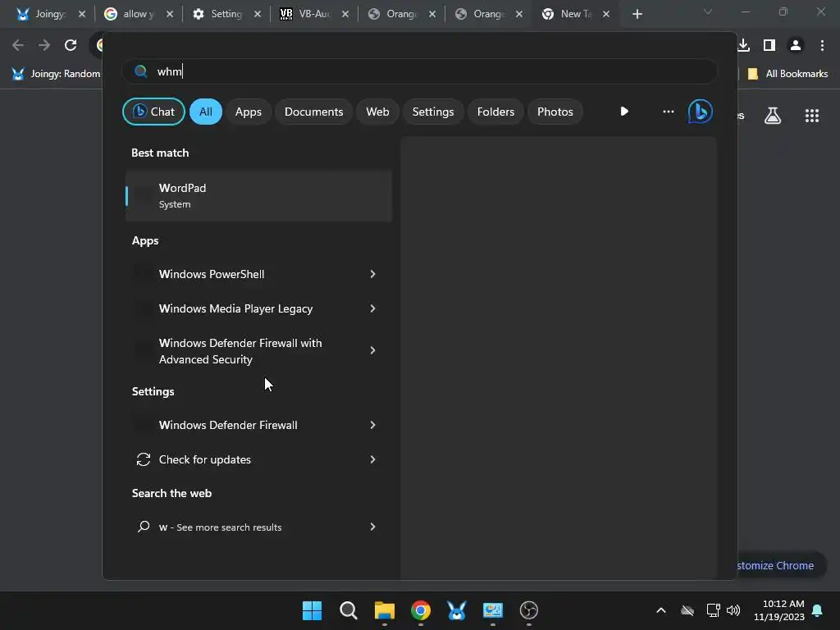Close the VB-Audio browser tab
The image size is (840, 630).
[345, 14]
